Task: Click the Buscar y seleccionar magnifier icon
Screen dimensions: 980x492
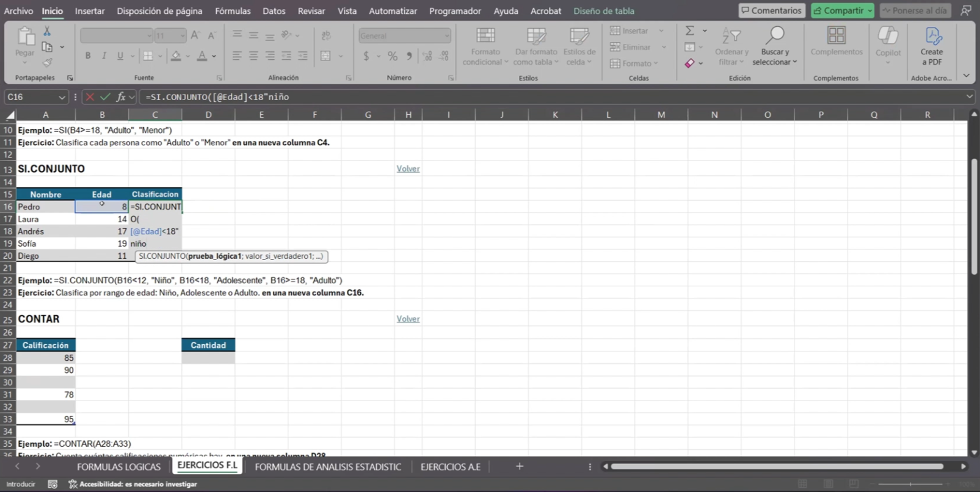Action: (x=775, y=36)
